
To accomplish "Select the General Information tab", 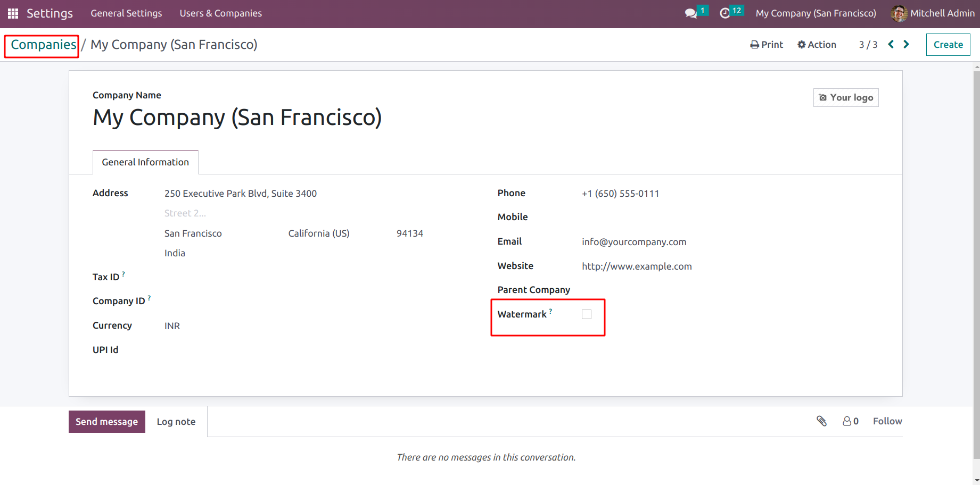I will [x=145, y=162].
